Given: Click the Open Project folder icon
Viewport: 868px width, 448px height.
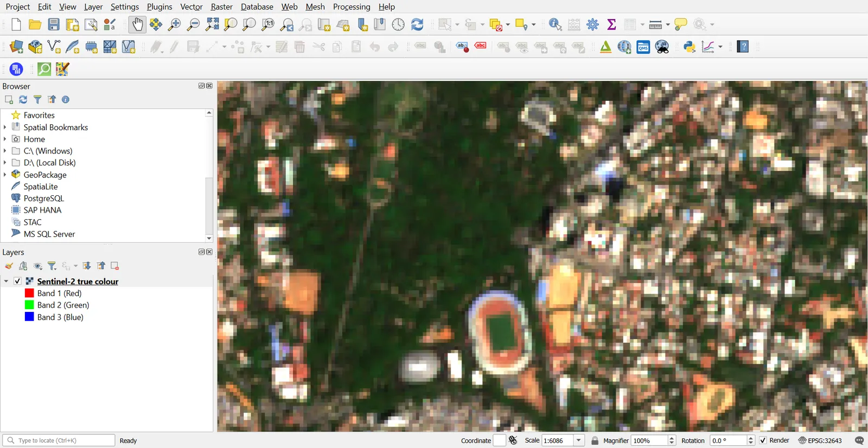Looking at the screenshot, I should coord(35,24).
